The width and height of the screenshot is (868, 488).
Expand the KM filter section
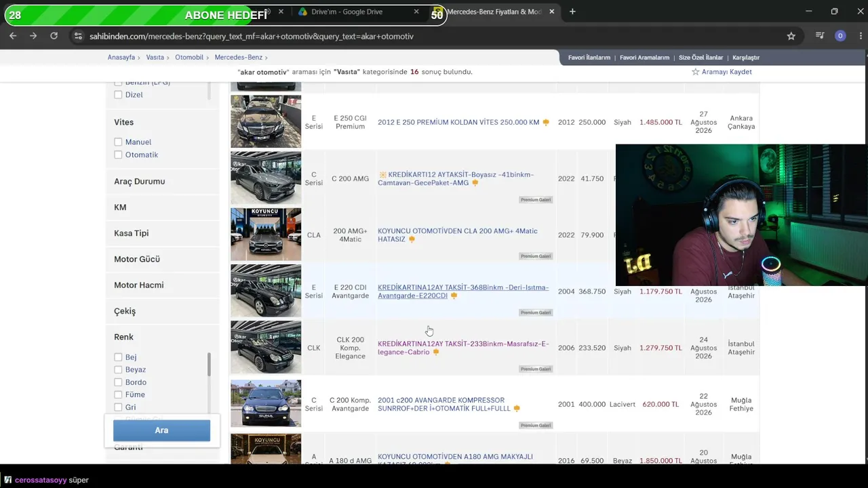click(x=120, y=207)
